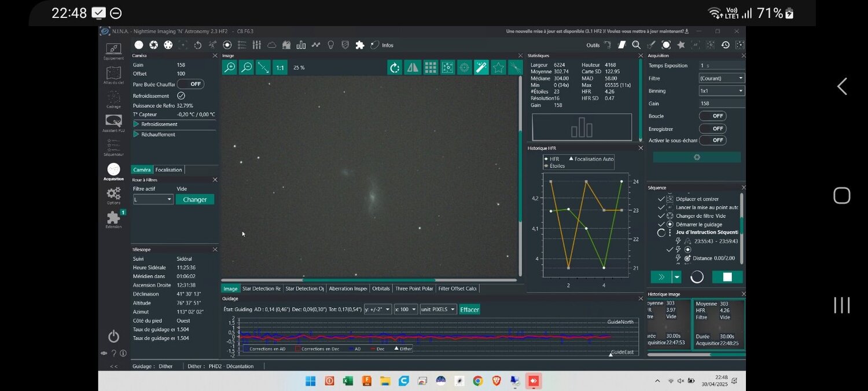Toggle star detection annotation icon
Viewport: 868px width, 391px height.
(x=447, y=68)
